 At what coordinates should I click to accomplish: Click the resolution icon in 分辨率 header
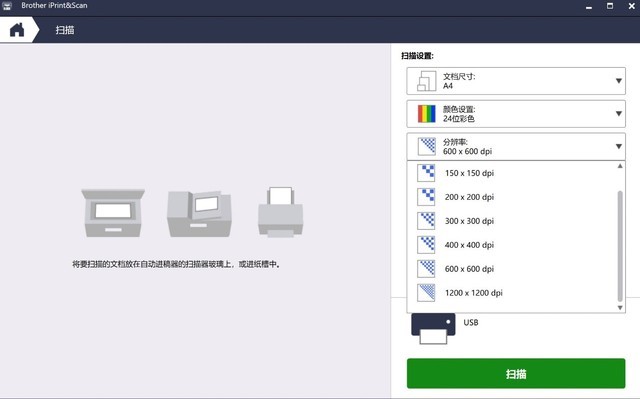[x=427, y=146]
